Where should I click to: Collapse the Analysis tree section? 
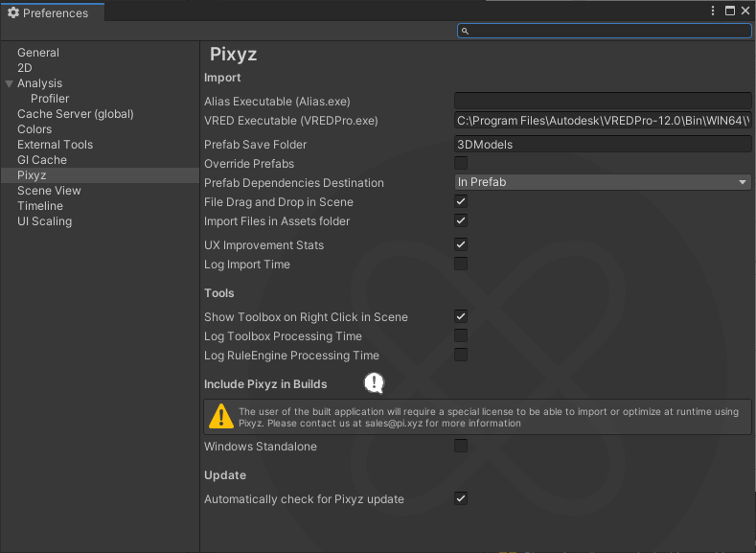click(x=9, y=84)
